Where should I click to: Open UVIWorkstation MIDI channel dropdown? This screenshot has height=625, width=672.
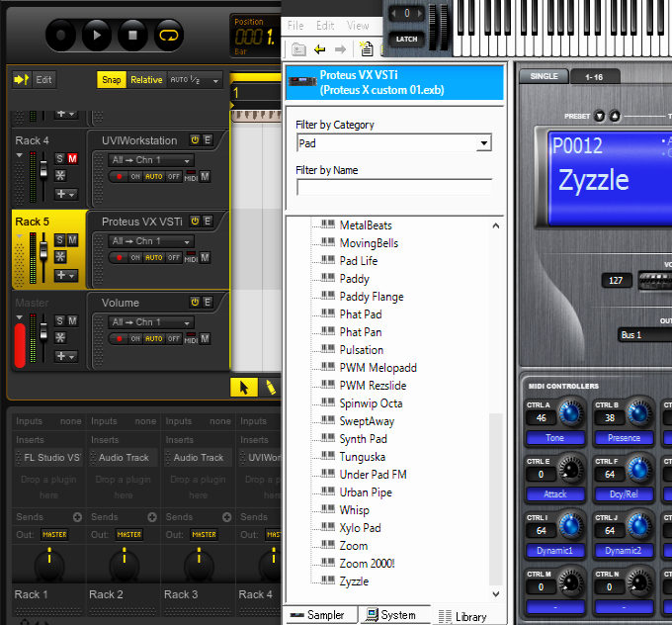[x=151, y=160]
